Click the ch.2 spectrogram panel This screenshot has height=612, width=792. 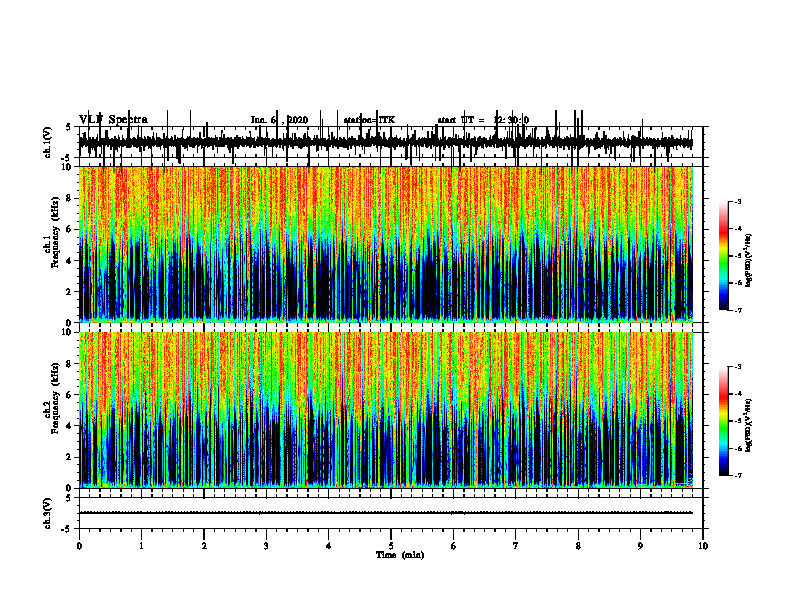[x=391, y=410]
